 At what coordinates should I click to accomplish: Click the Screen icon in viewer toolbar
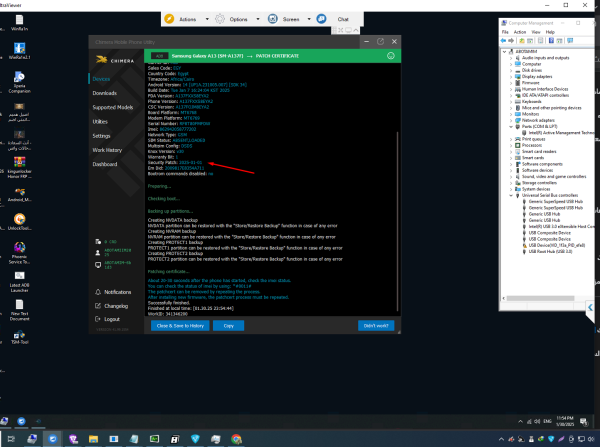click(272, 19)
